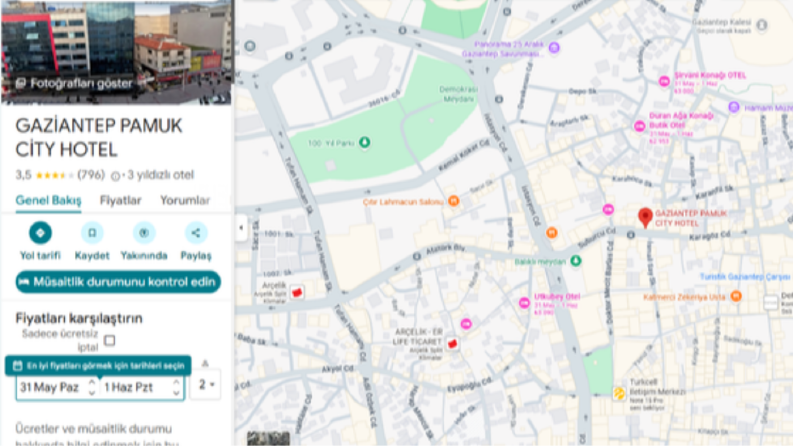This screenshot has width=793, height=446.
Task: Click the info icon beside 3 yıldızlı otel
Action: click(115, 176)
